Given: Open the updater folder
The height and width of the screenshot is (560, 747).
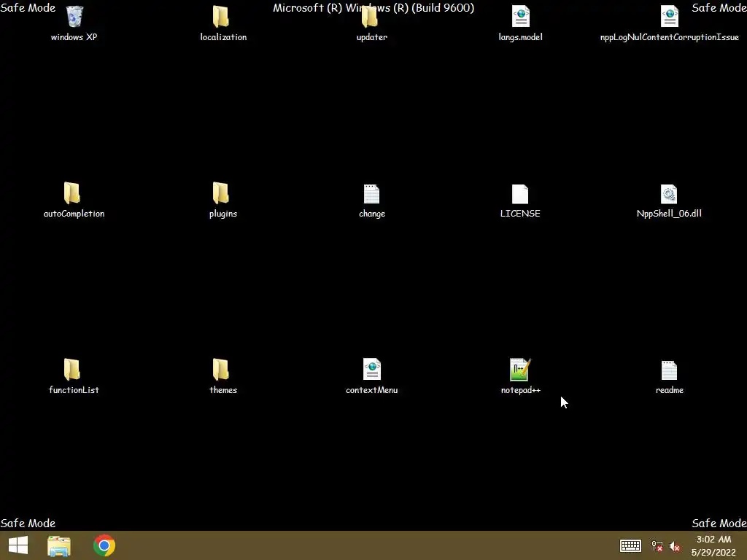Looking at the screenshot, I should click(369, 17).
